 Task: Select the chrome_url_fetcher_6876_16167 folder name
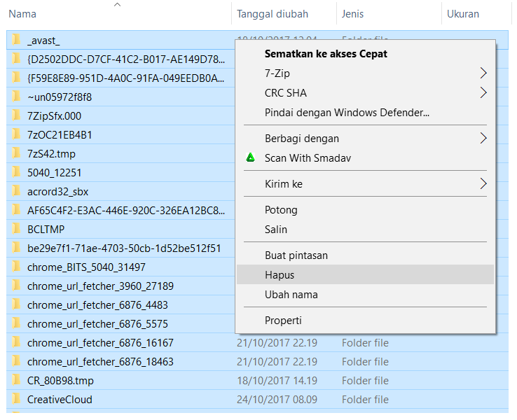100,343
